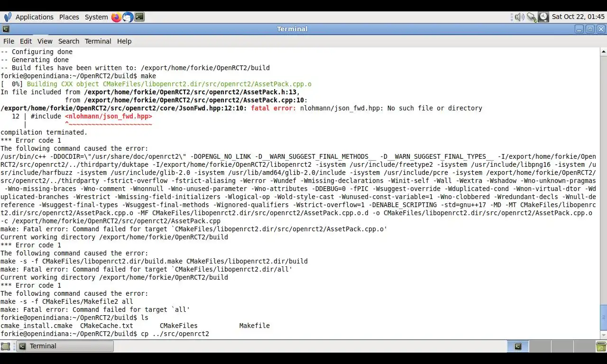Click the date and time display

click(x=578, y=17)
